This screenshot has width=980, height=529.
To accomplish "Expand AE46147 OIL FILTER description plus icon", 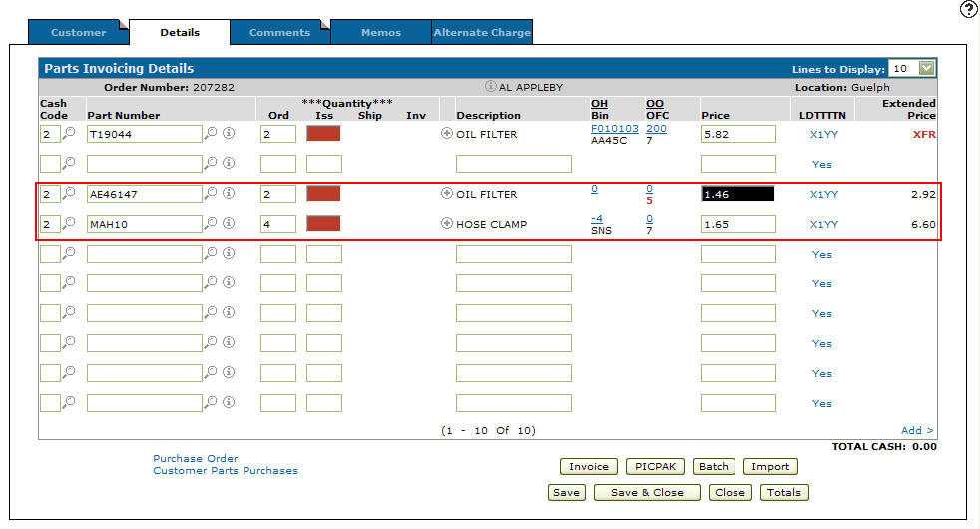I will (446, 193).
